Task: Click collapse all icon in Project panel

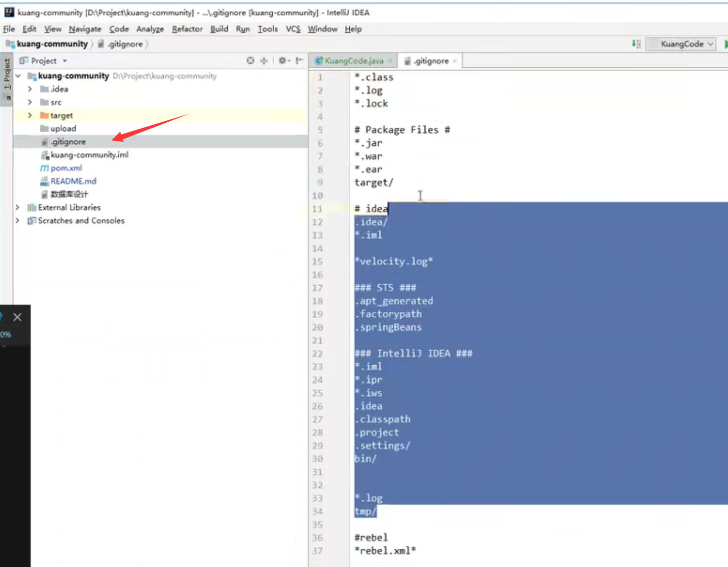Action: pos(264,60)
